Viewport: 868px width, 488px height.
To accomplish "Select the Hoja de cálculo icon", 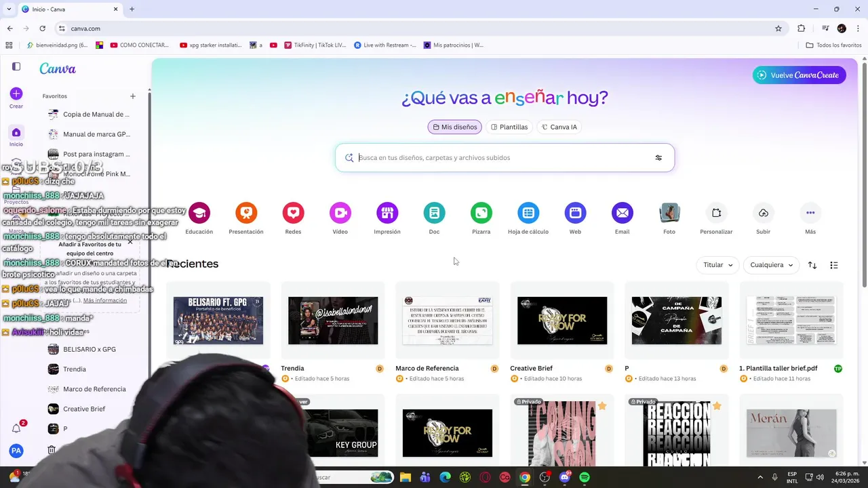I will pyautogui.click(x=528, y=213).
